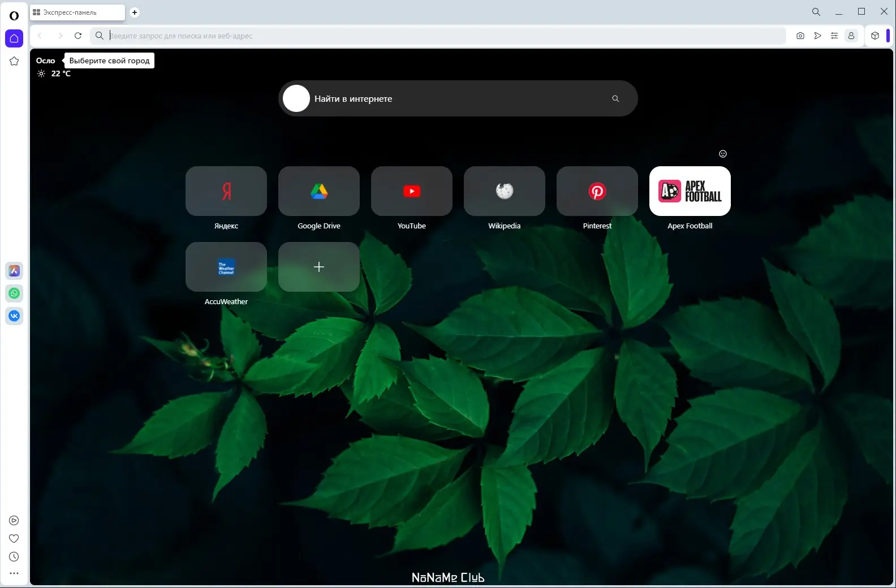This screenshot has height=588, width=896.
Task: Open the Player icon in the sidebar
Action: pyautogui.click(x=14, y=521)
